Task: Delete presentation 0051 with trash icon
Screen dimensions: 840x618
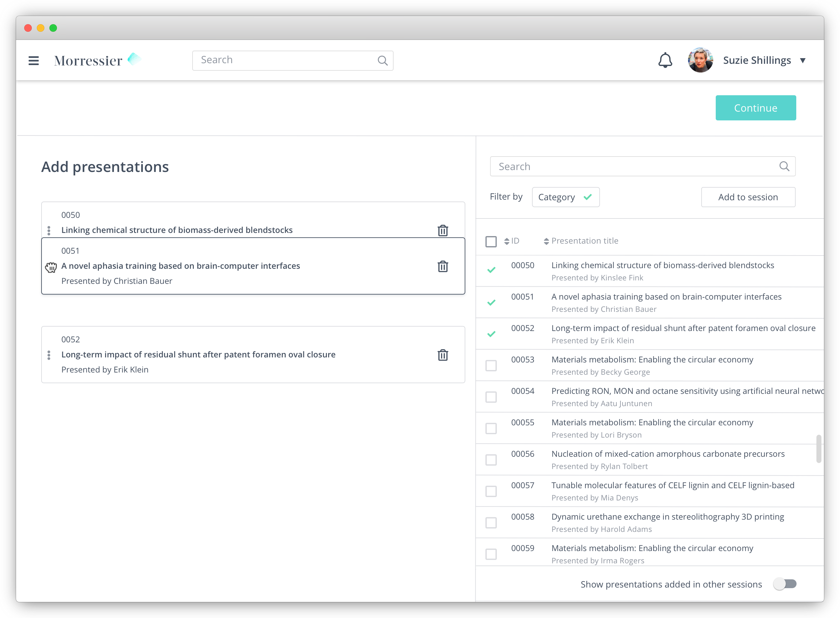Action: [443, 266]
